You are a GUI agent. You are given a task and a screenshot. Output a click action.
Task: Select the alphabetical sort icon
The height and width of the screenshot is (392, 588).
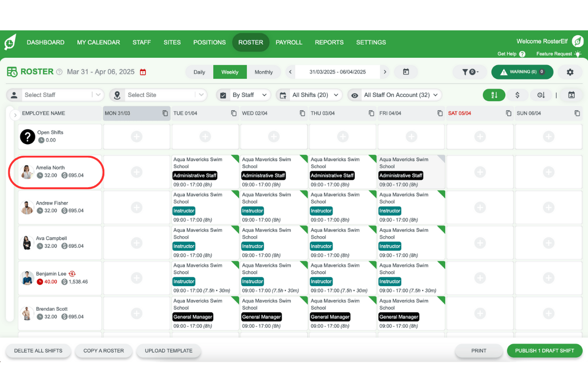coord(494,95)
